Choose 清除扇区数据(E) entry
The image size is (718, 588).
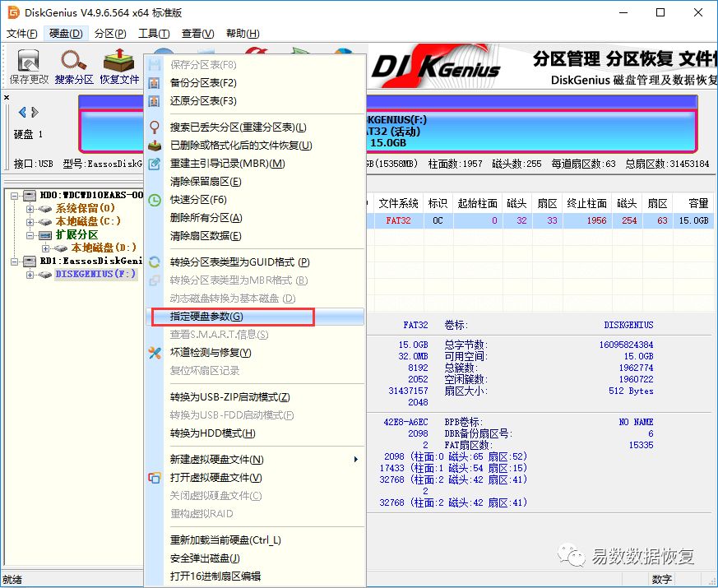[255, 236]
